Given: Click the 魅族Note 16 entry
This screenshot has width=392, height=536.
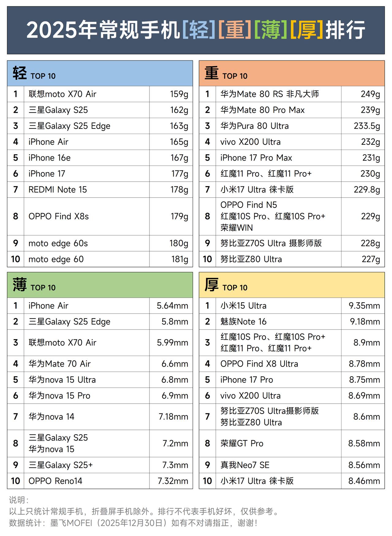Looking at the screenshot, I should click(243, 322).
